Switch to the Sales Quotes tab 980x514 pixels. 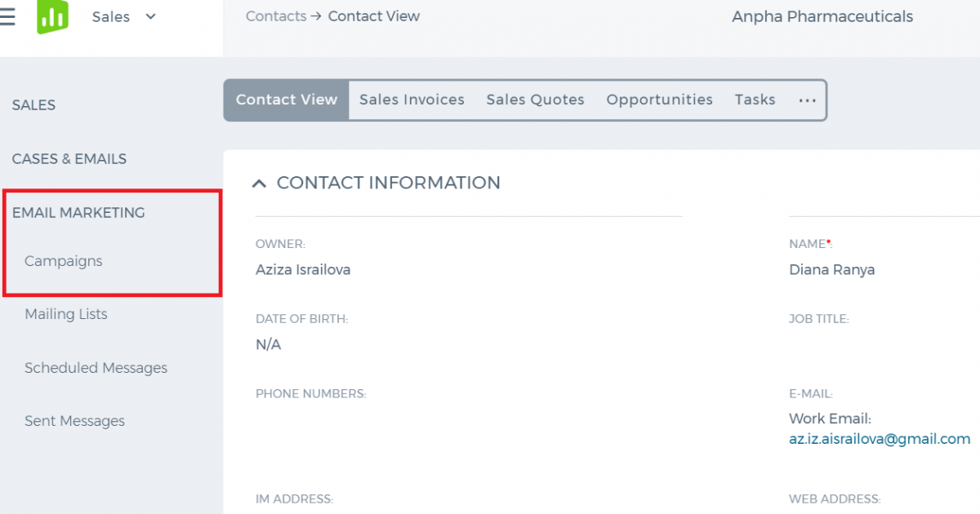click(x=536, y=100)
